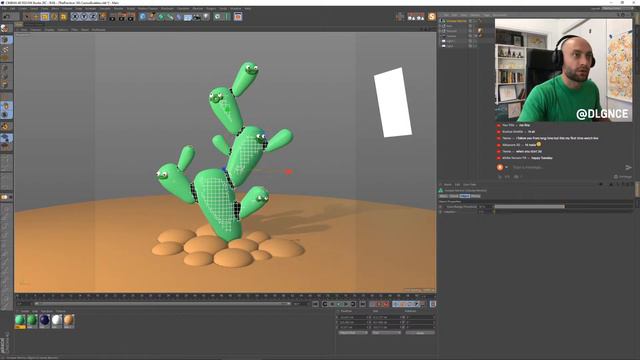Toggle Enable Snap in left palette

pos(6,127)
